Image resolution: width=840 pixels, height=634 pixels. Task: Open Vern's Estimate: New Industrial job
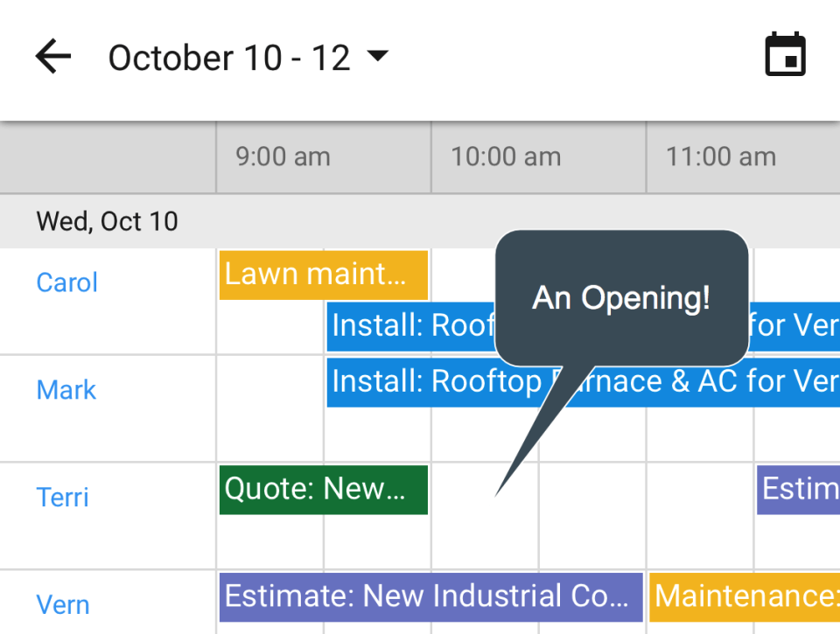coord(429,596)
